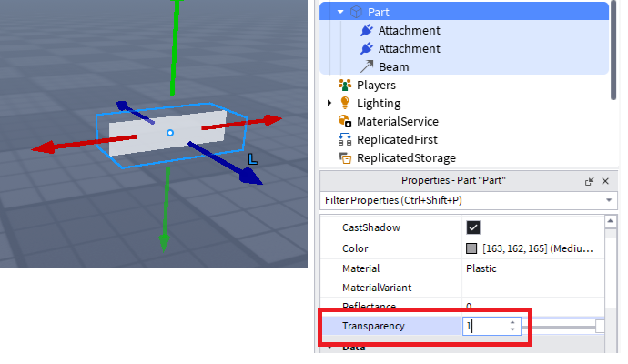This screenshot has width=628, height=364.
Task: Click the Part cube icon in Explorer
Action: point(356,12)
